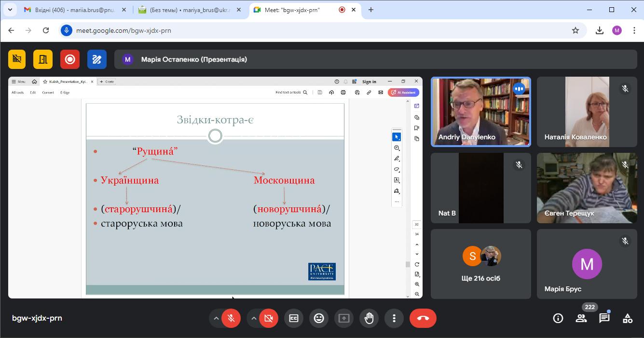Select Andriy Danylenko's video tile
Screen dimensions: 644x338
tap(481, 112)
